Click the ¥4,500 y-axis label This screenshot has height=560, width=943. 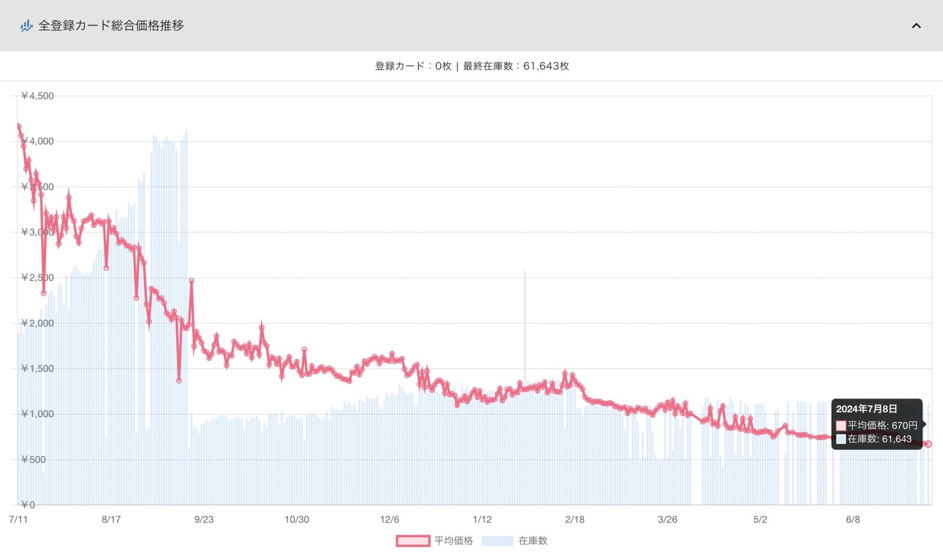[37, 96]
